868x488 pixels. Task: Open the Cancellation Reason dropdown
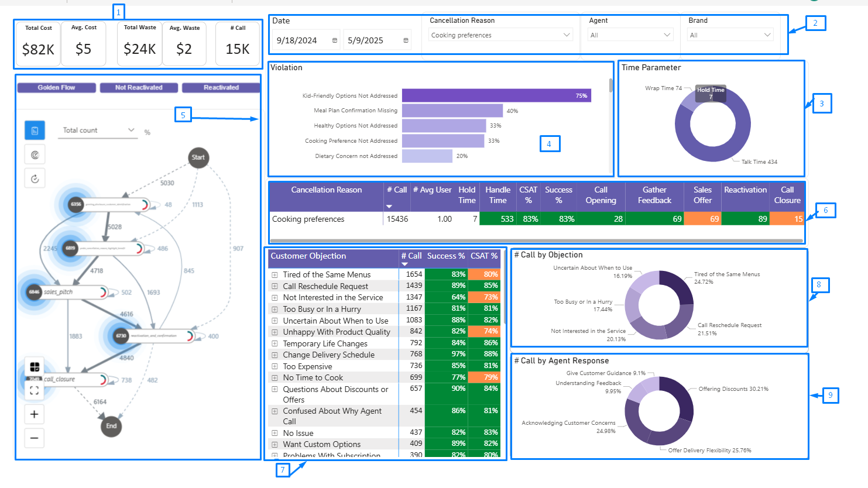565,35
